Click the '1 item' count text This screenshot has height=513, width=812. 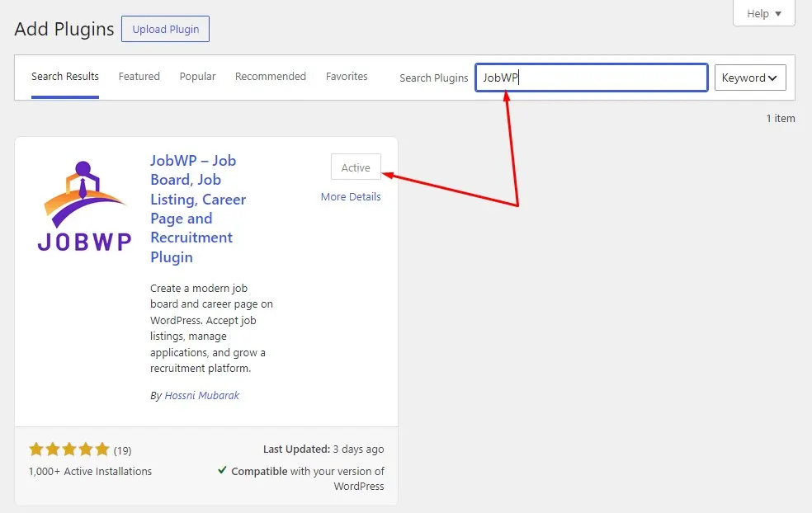[781, 119]
